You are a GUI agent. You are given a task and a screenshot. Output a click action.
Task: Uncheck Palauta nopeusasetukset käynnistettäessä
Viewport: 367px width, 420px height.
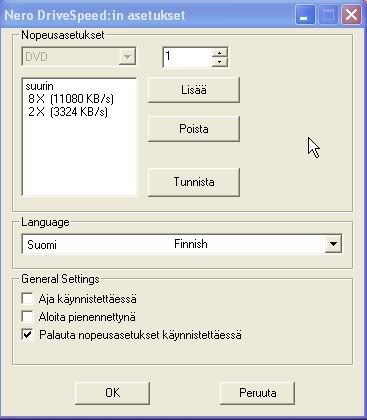click(x=27, y=335)
